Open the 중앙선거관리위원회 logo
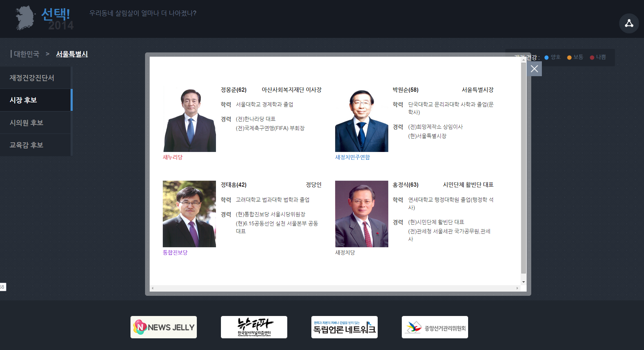 pyautogui.click(x=435, y=327)
